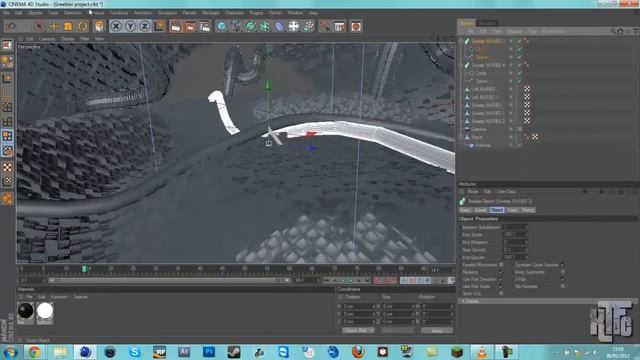
Task: Select the Sweep NURBS.4 object
Action: 488,65
